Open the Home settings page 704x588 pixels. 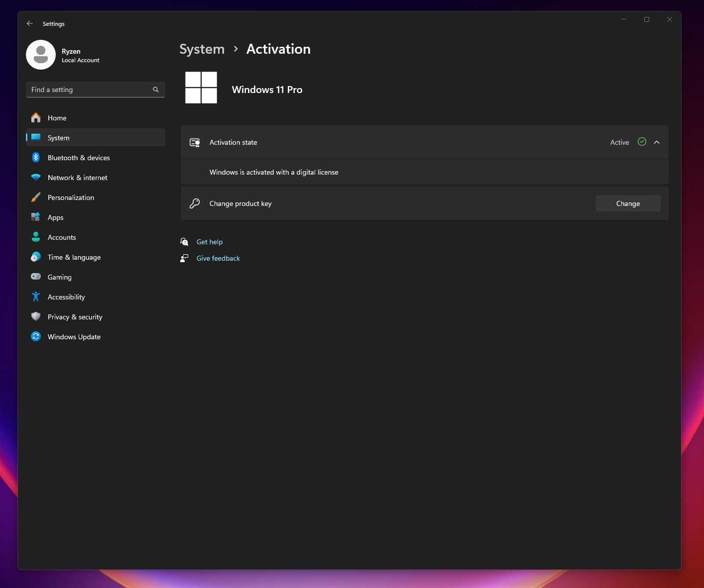pyautogui.click(x=95, y=118)
